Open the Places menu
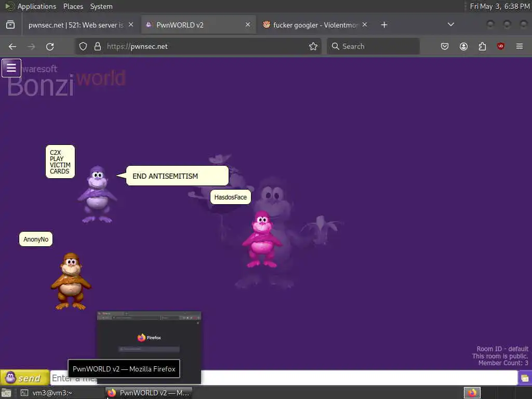 73,6
